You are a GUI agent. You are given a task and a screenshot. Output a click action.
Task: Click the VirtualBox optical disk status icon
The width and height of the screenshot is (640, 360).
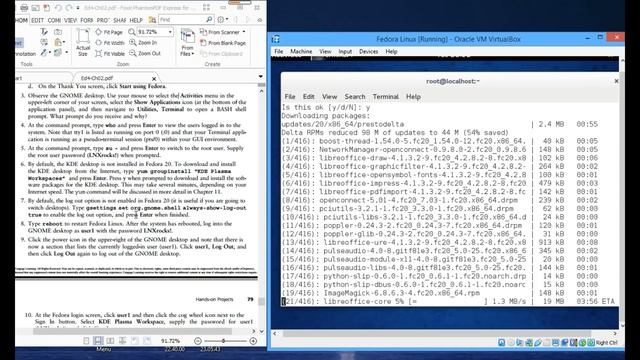pos(511,342)
